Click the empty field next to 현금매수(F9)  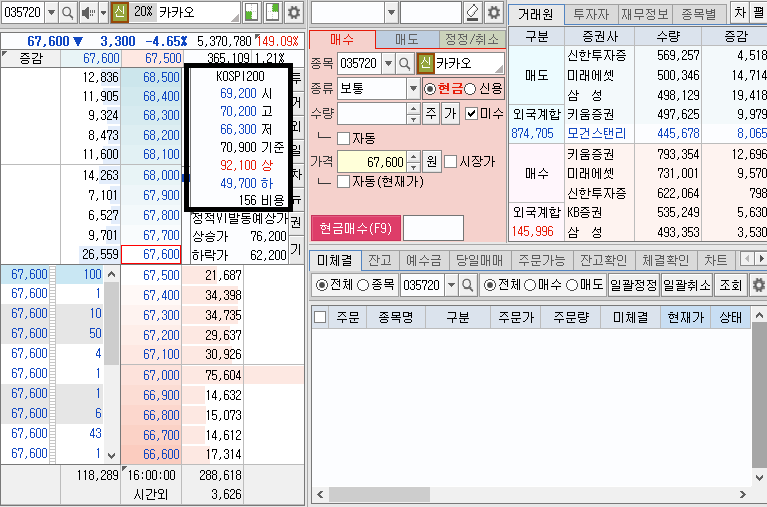point(433,228)
